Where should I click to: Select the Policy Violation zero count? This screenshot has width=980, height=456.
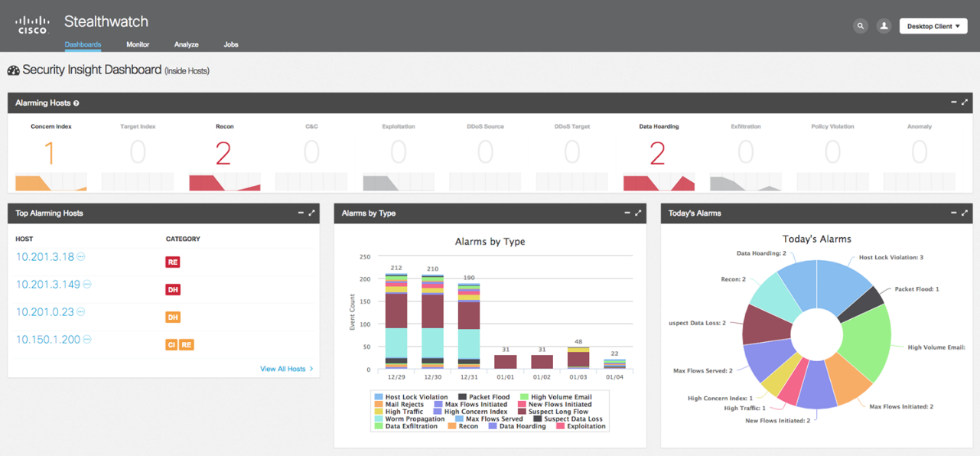coord(832,153)
